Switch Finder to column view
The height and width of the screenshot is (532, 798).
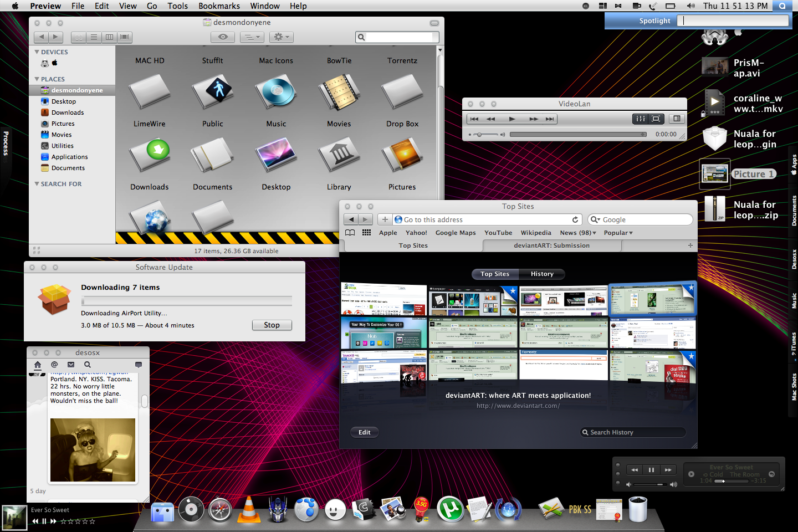coord(109,37)
